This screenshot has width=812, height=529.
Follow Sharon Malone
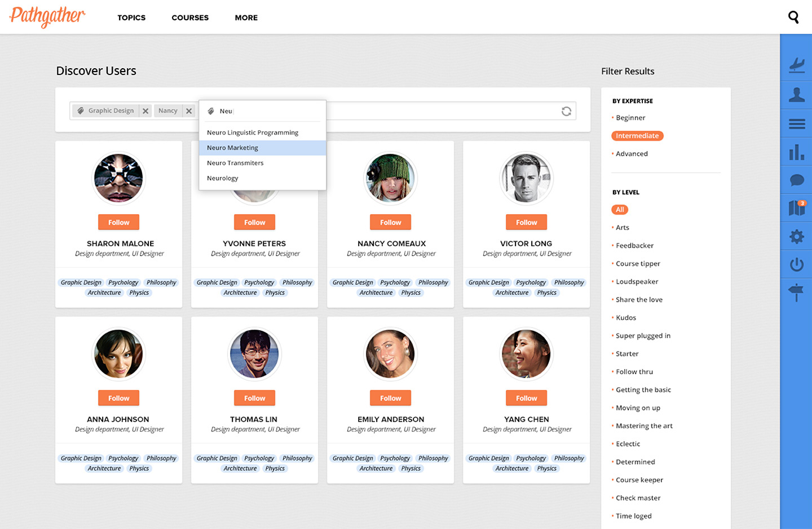[x=118, y=223]
